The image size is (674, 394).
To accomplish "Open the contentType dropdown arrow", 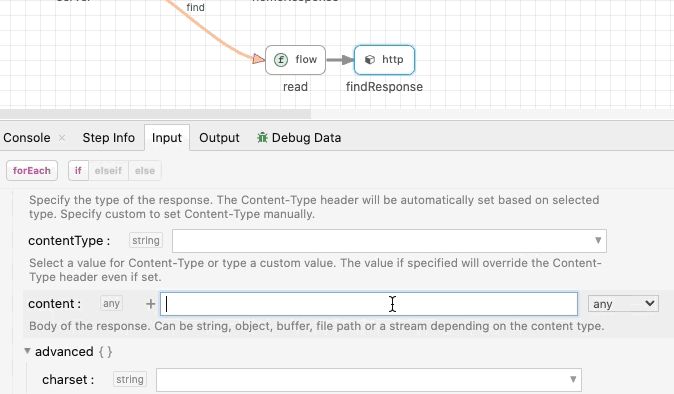I will point(598,241).
